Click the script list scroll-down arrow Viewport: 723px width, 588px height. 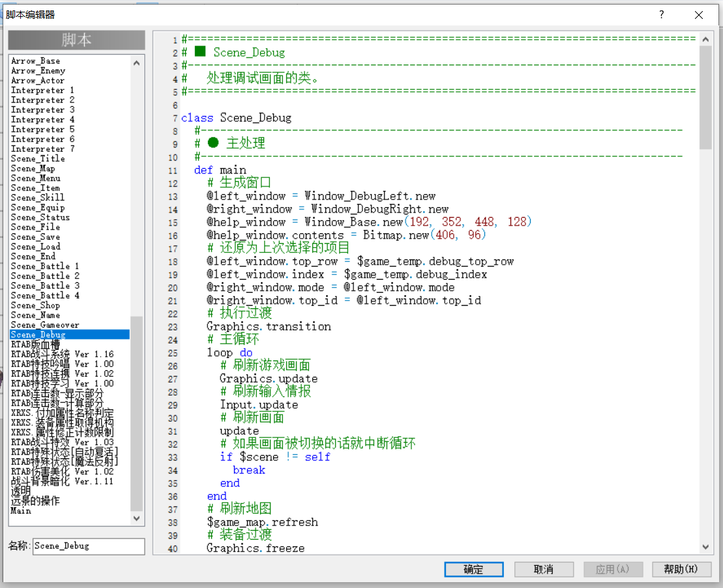136,518
